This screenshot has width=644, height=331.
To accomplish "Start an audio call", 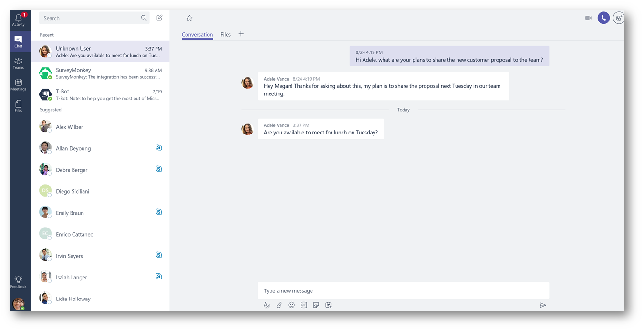I will pos(603,18).
